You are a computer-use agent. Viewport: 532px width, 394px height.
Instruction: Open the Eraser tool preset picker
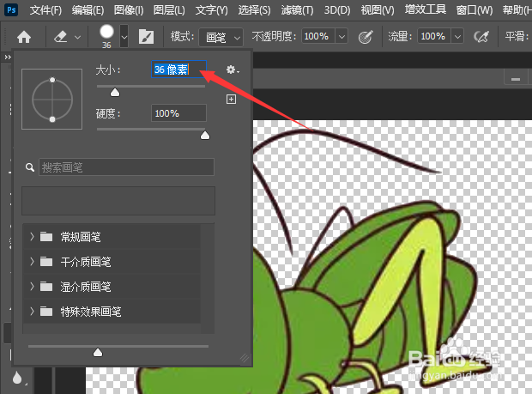(61, 37)
